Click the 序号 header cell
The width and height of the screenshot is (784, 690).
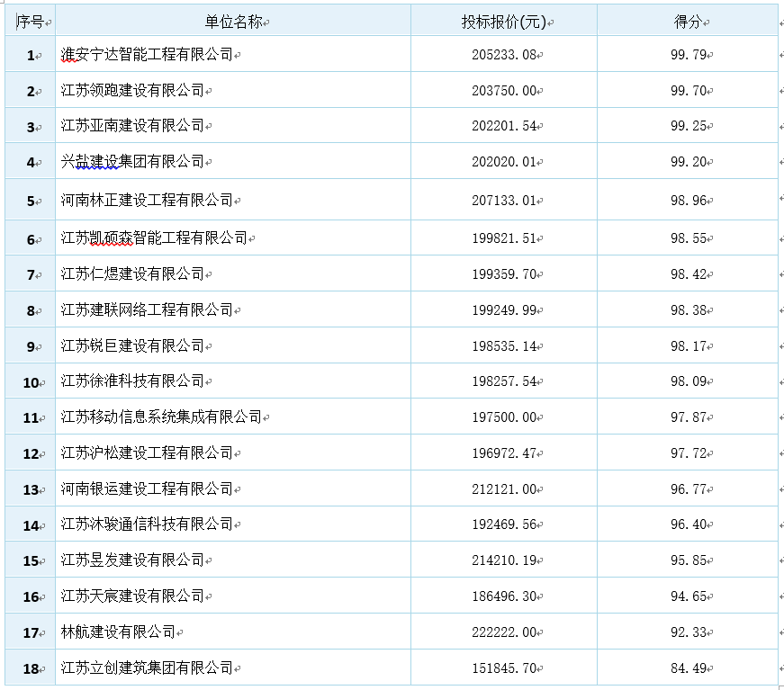tap(30, 21)
